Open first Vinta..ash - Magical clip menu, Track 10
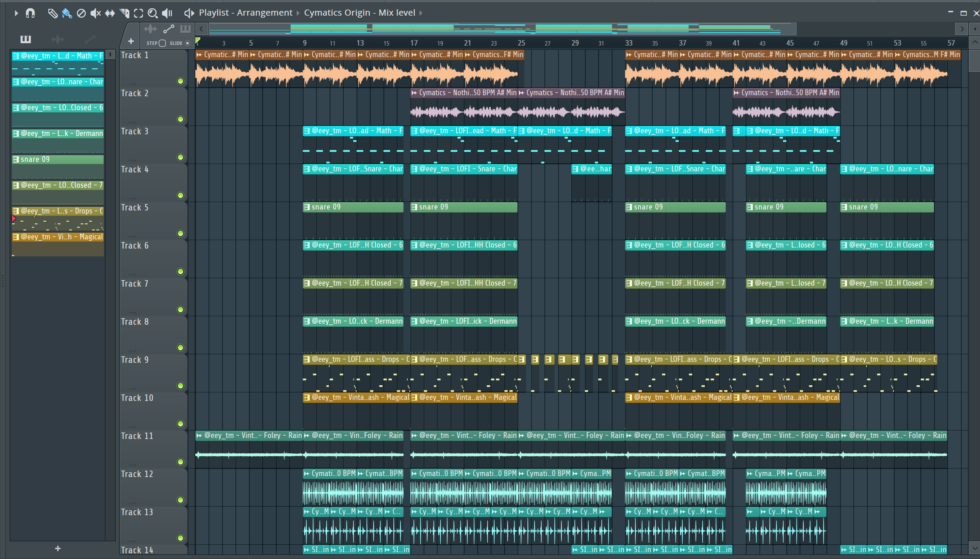This screenshot has height=559, width=980. pos(307,398)
